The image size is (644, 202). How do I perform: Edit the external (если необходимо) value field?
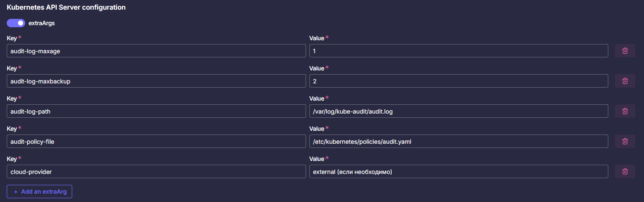[x=459, y=171]
